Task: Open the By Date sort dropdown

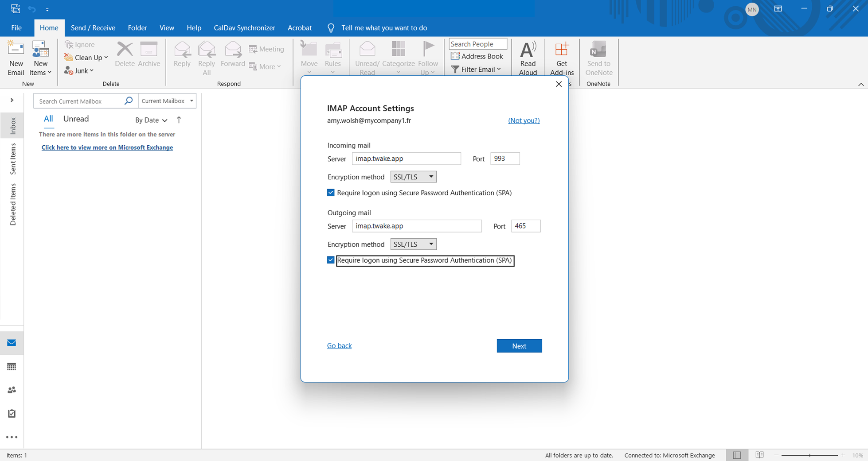Action: (x=151, y=120)
